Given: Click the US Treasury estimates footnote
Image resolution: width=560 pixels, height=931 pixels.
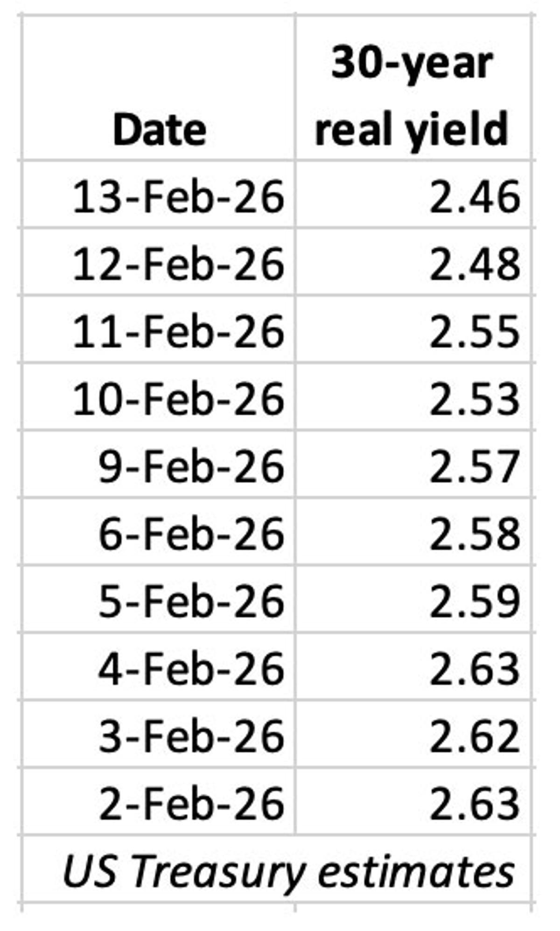Looking at the screenshot, I should 288,871.
